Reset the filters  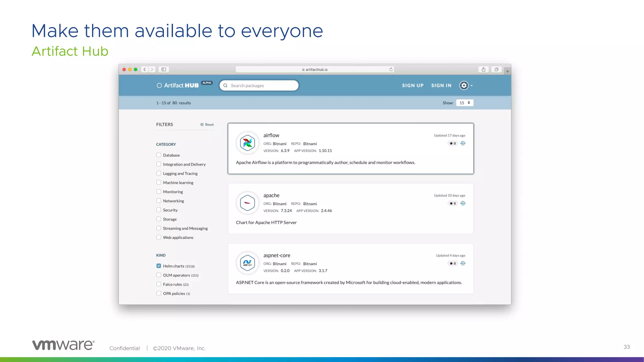coord(207,124)
